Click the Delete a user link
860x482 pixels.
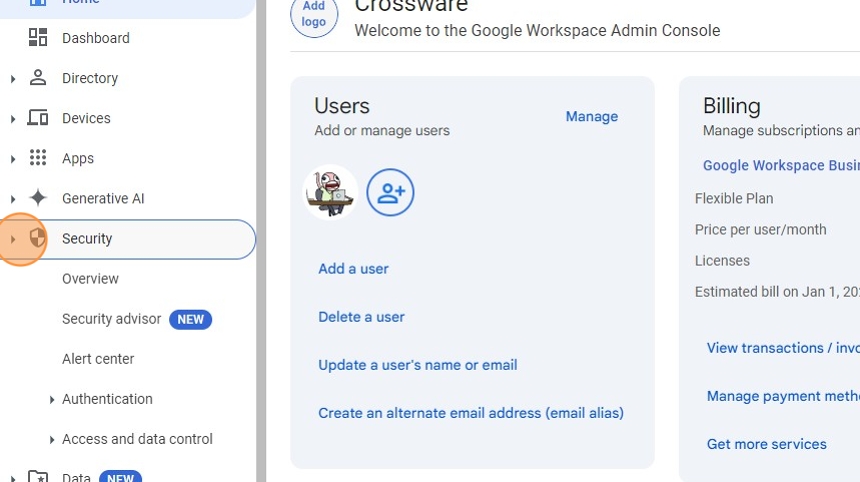point(361,317)
